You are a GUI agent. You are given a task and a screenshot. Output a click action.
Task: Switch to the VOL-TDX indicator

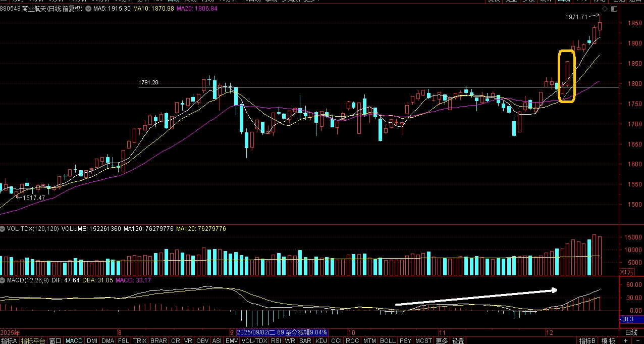coord(254,340)
